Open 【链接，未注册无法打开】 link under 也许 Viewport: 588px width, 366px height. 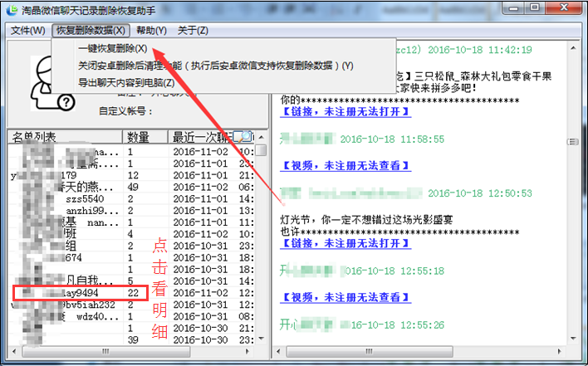click(345, 243)
